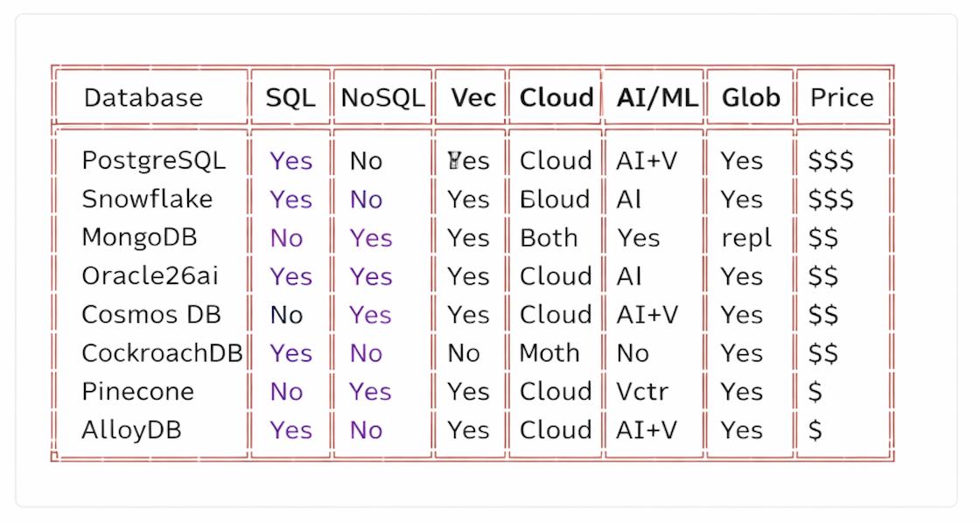The image size is (980, 523).
Task: Select the CockroachDB database name
Action: click(x=162, y=353)
